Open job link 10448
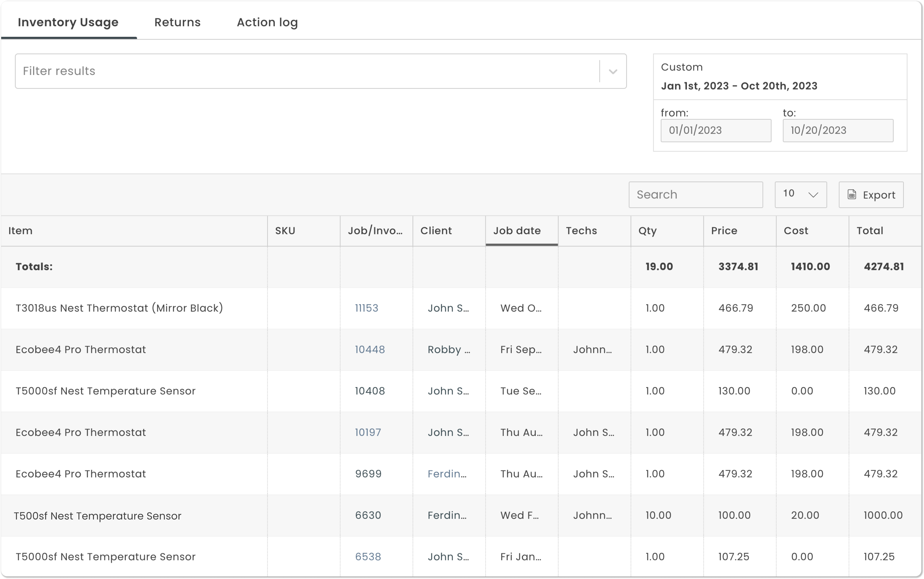 point(370,350)
